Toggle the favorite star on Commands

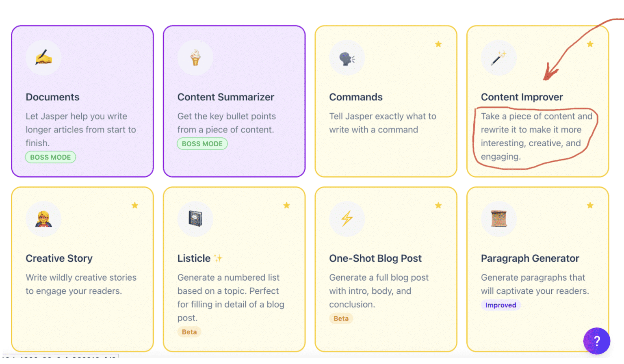click(438, 44)
